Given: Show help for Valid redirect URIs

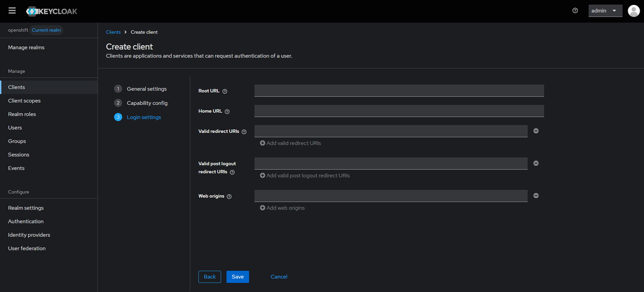Looking at the screenshot, I should (244, 132).
